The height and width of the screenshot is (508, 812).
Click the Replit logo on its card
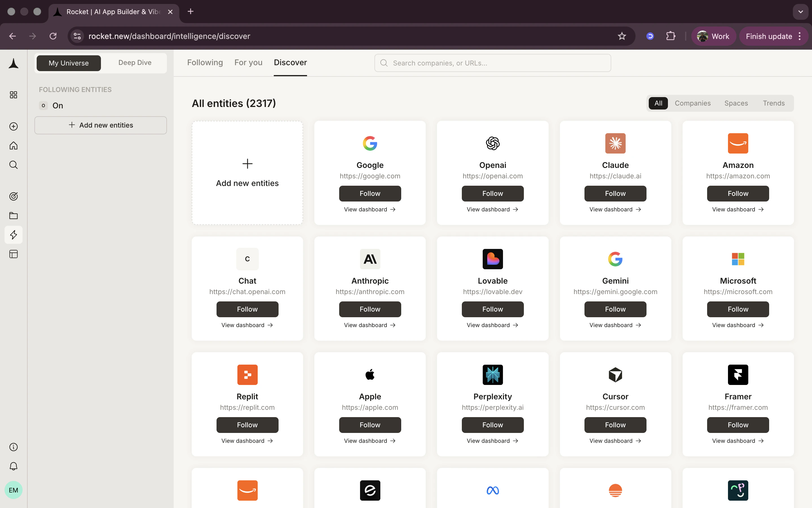(x=247, y=375)
